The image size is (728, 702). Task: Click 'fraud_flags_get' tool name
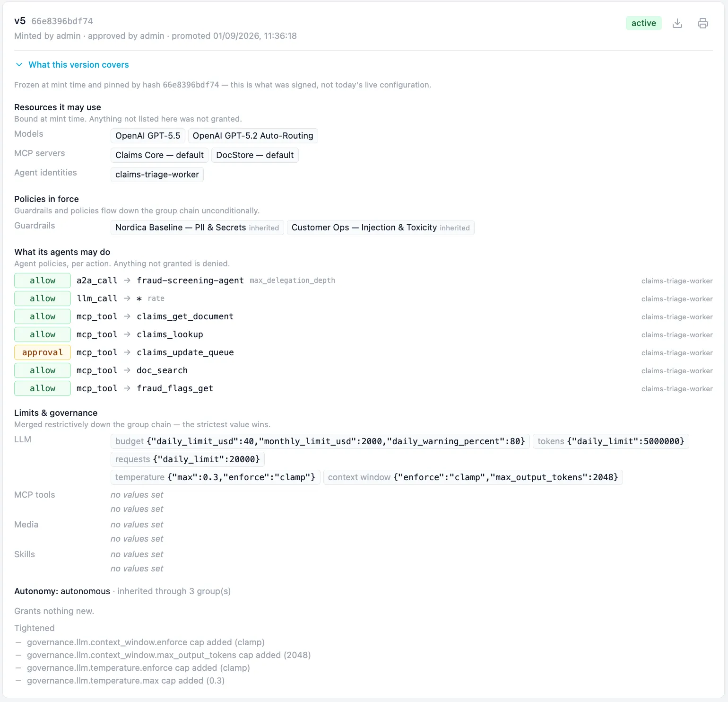175,388
